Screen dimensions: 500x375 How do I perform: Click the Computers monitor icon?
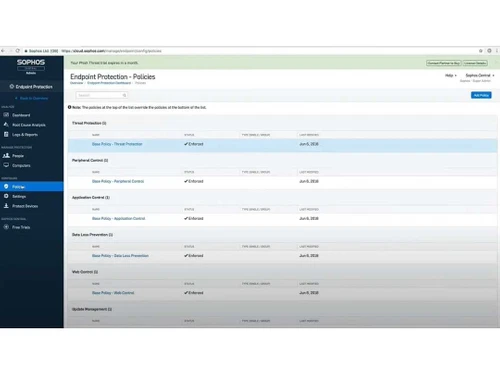coord(6,165)
